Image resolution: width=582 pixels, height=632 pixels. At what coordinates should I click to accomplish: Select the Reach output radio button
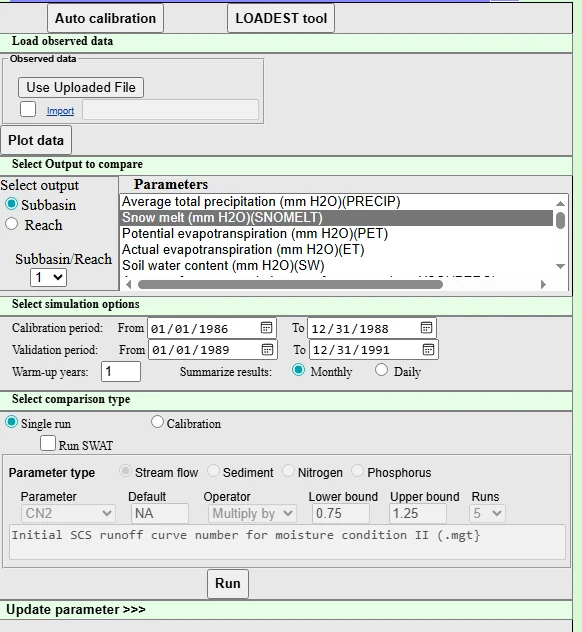11,224
